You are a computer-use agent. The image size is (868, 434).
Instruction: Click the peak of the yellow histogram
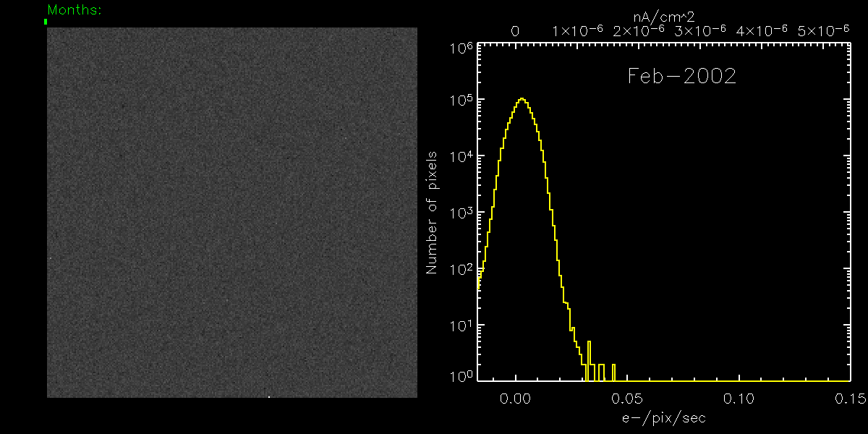522,99
